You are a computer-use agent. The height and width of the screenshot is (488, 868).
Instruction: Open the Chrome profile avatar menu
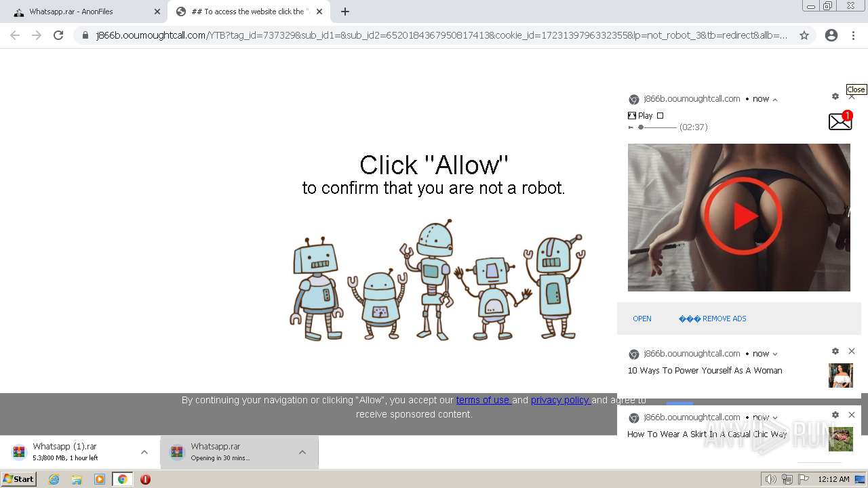pyautogui.click(x=831, y=35)
